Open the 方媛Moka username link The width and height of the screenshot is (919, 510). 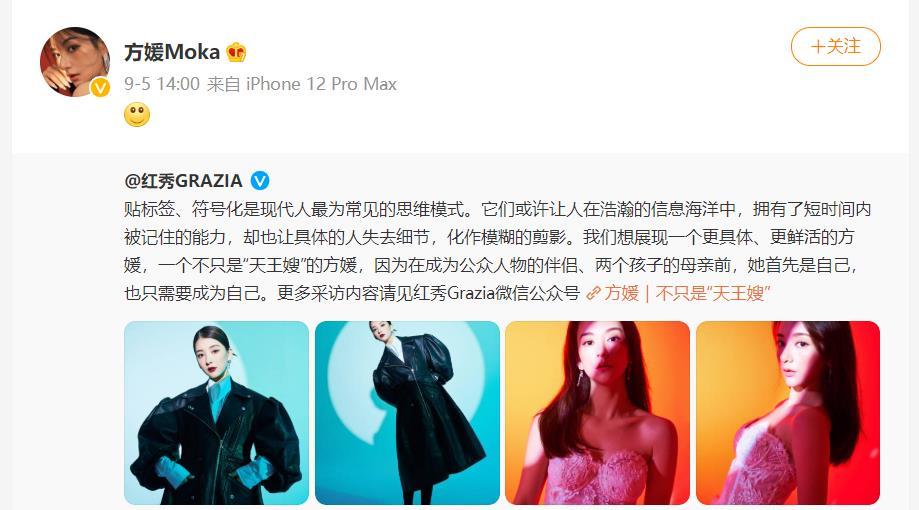click(172, 52)
